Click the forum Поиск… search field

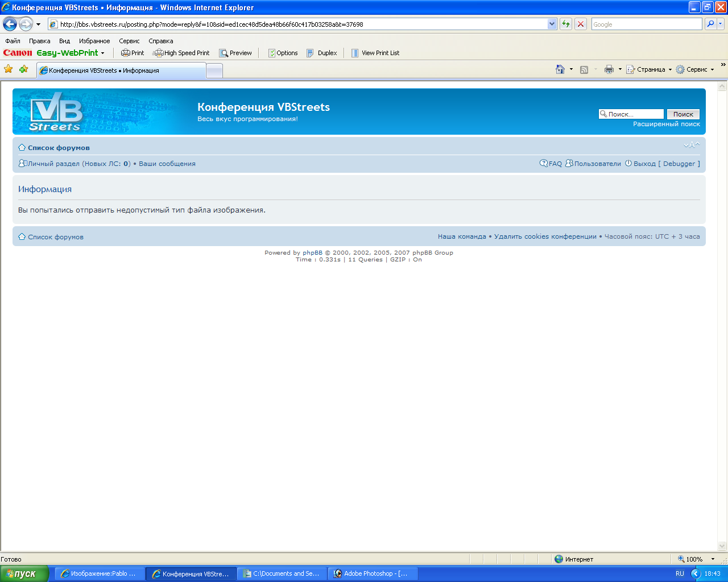click(x=631, y=114)
